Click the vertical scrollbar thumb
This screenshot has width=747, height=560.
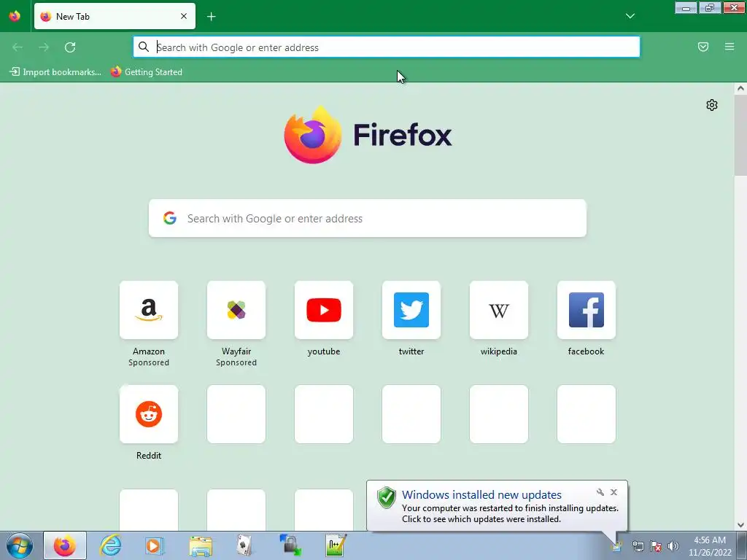pyautogui.click(x=740, y=135)
